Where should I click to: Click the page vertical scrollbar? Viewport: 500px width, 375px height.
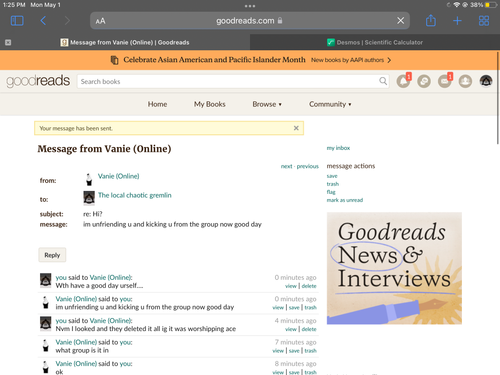click(498, 98)
